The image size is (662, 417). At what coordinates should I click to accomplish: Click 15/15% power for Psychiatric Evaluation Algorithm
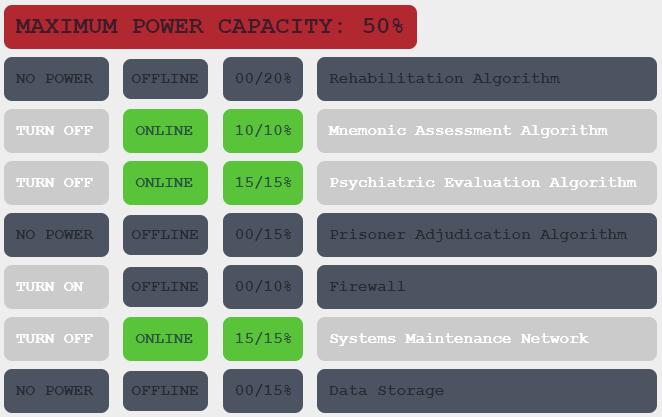(263, 183)
